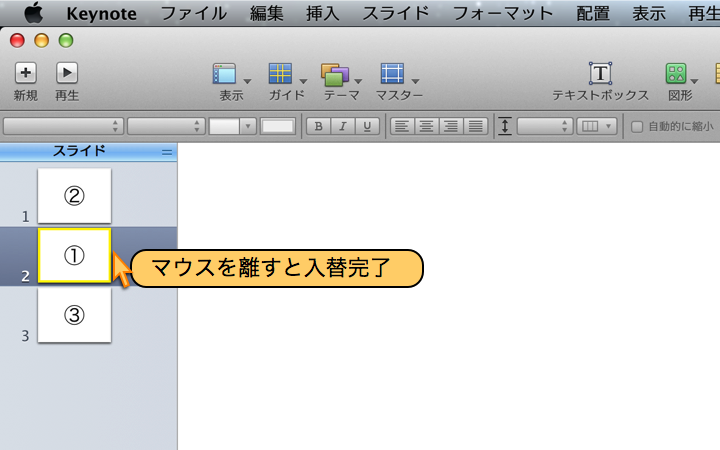
Task: Minimize window with yellow button
Action: pos(41,40)
